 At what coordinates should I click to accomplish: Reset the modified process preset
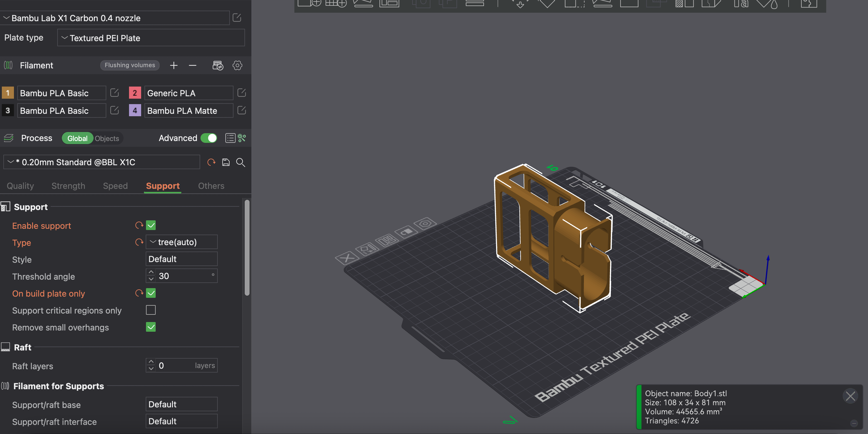click(211, 162)
